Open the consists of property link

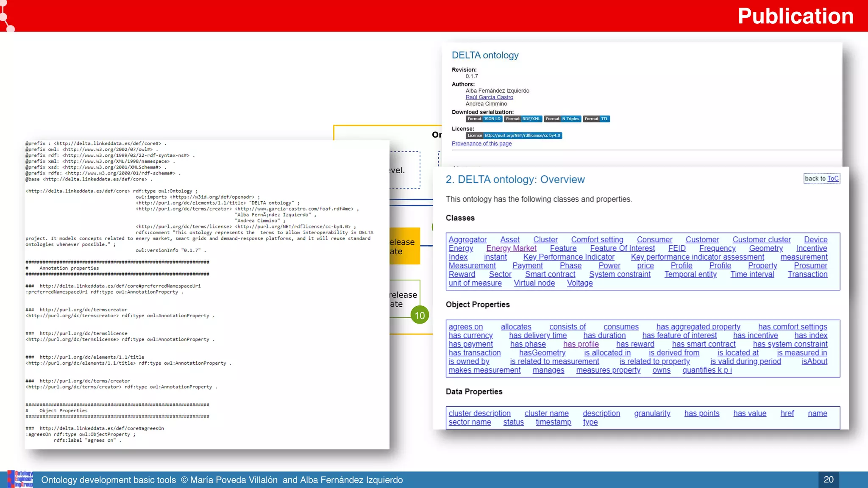[568, 327]
